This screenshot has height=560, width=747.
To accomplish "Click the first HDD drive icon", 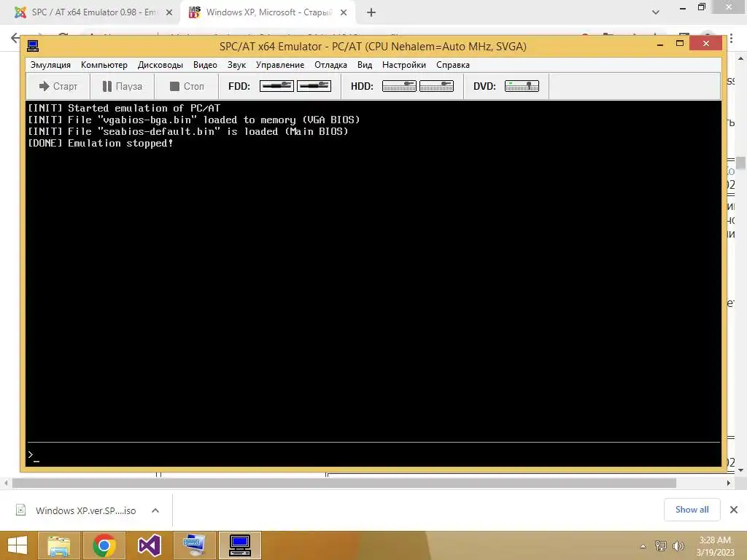I will [399, 86].
